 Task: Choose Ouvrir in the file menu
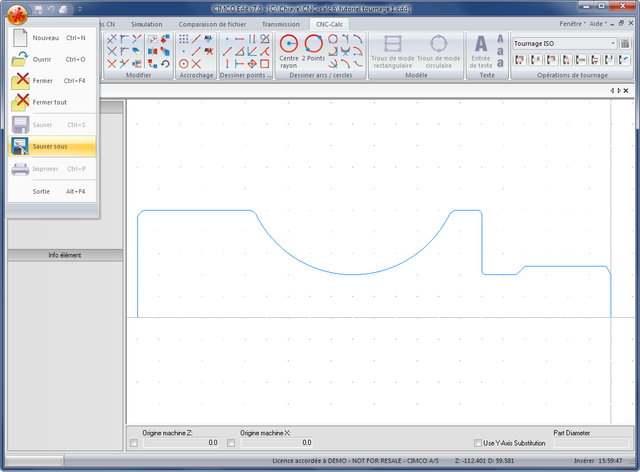pos(52,60)
